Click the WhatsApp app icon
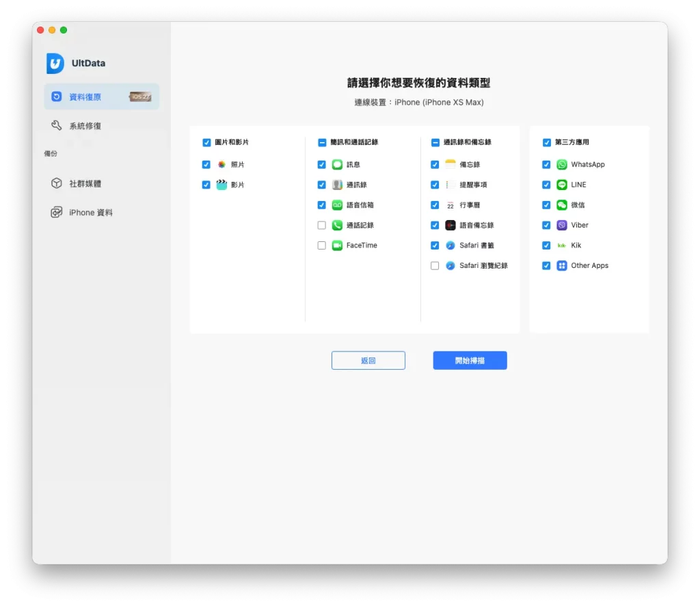 (562, 165)
